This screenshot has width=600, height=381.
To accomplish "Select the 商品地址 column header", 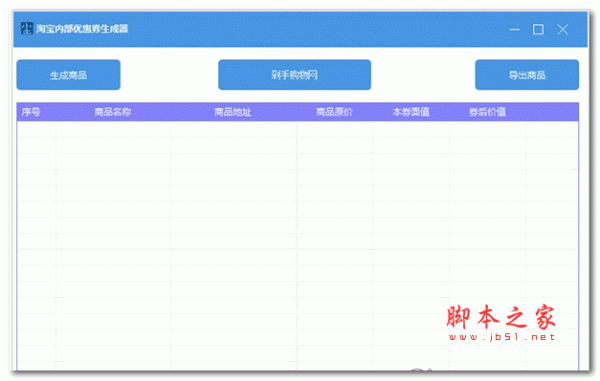I will click(233, 112).
